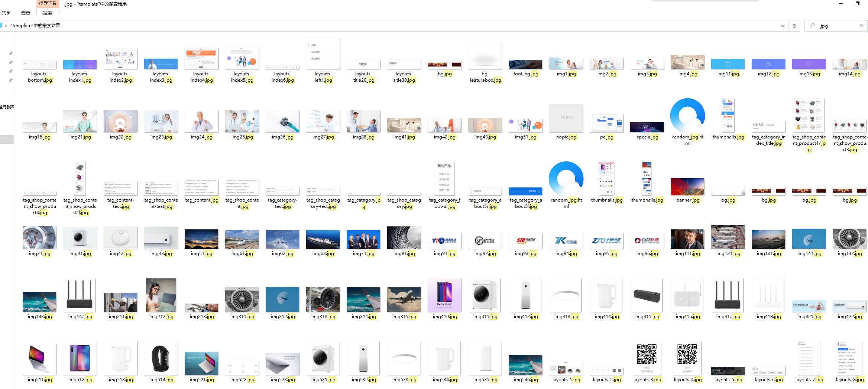Expand the breadcrumb chevron beside the folder icon

tap(7, 25)
